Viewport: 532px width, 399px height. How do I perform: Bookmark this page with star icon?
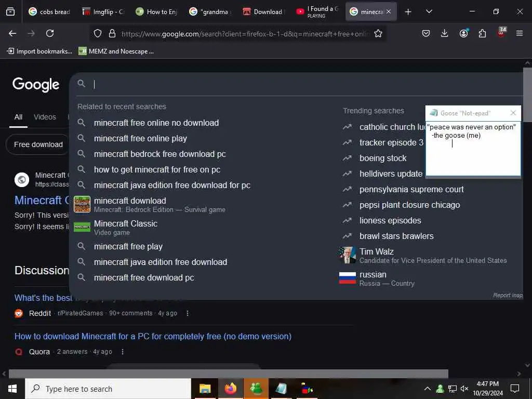click(x=378, y=33)
